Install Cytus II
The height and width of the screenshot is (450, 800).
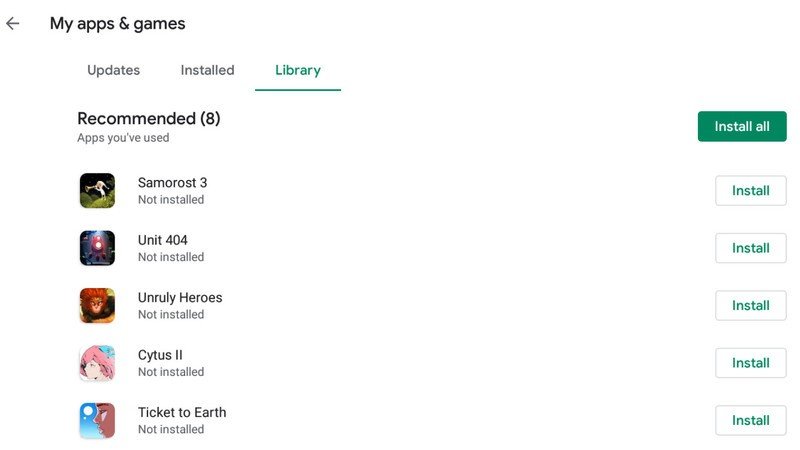click(x=750, y=363)
